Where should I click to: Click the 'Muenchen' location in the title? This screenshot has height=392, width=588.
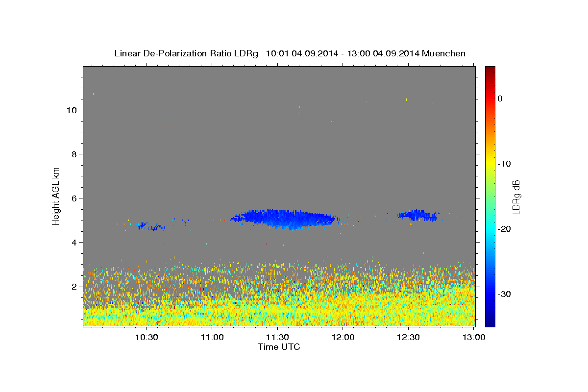444,53
